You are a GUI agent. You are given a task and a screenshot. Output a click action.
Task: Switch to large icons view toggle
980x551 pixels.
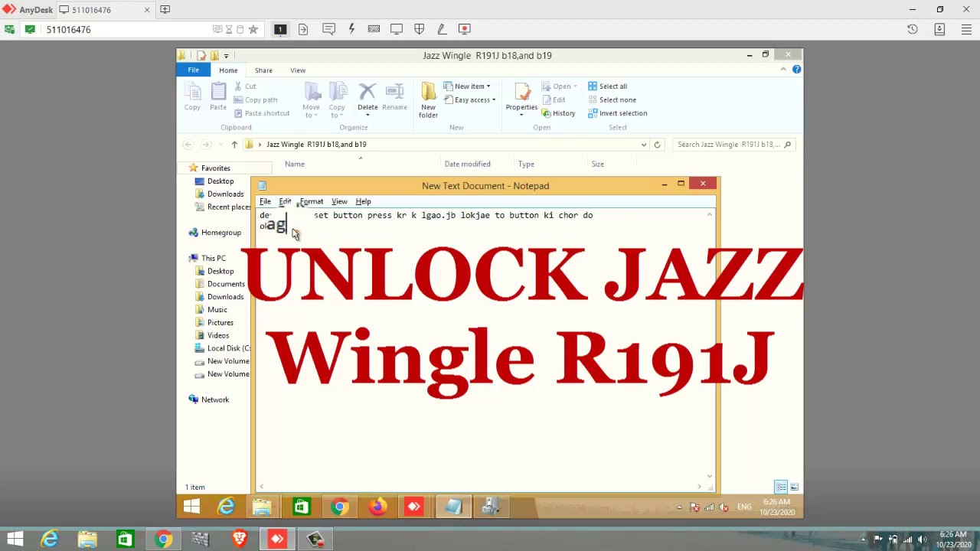pos(794,487)
